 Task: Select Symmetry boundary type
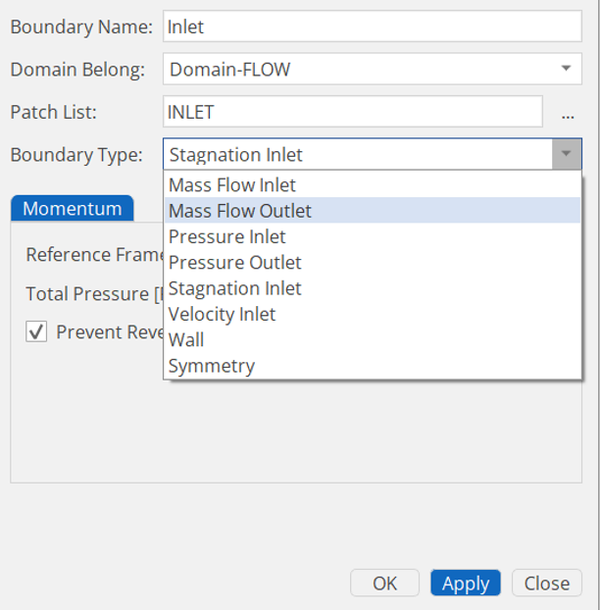(x=211, y=366)
